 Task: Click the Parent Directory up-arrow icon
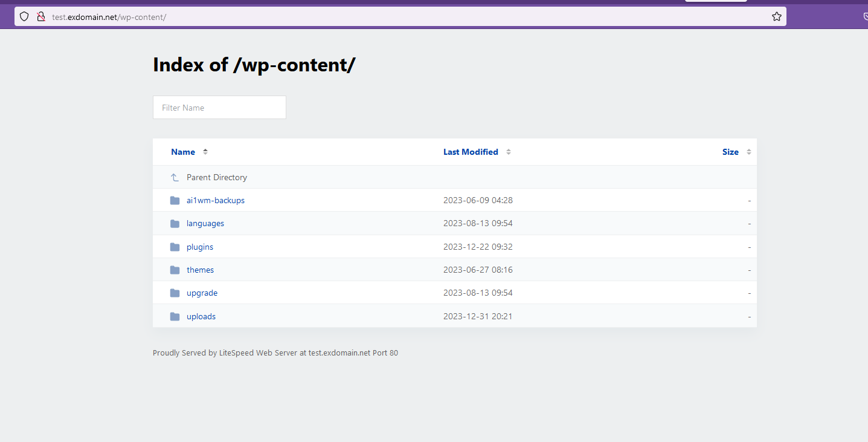[x=175, y=178]
